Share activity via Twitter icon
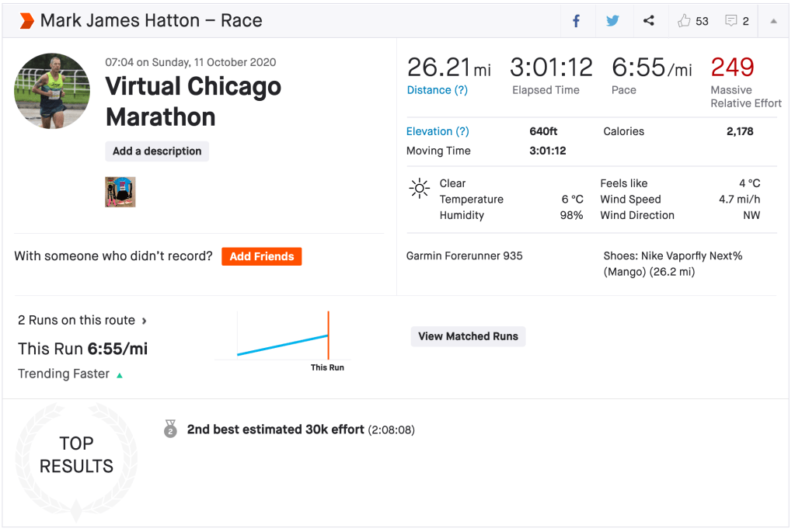This screenshot has height=532, width=795. pos(612,21)
